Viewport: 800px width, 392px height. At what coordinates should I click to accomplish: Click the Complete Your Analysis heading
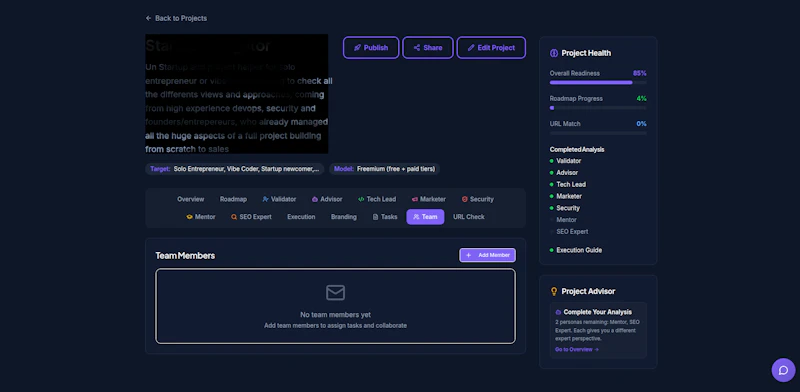pos(597,312)
